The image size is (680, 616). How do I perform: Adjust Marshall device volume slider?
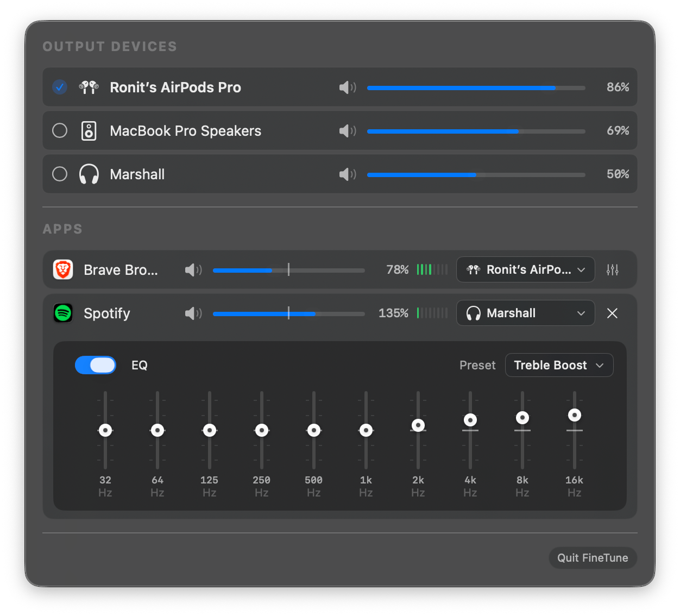[476, 174]
